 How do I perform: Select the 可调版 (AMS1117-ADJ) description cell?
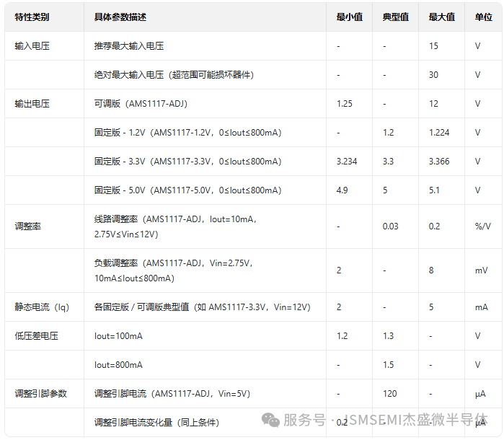tap(140, 104)
